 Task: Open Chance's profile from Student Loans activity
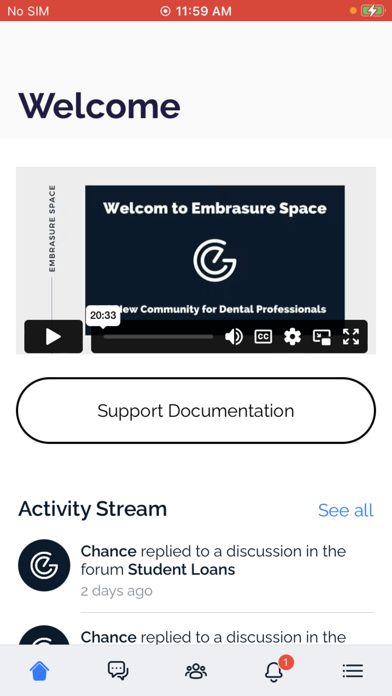click(x=108, y=551)
